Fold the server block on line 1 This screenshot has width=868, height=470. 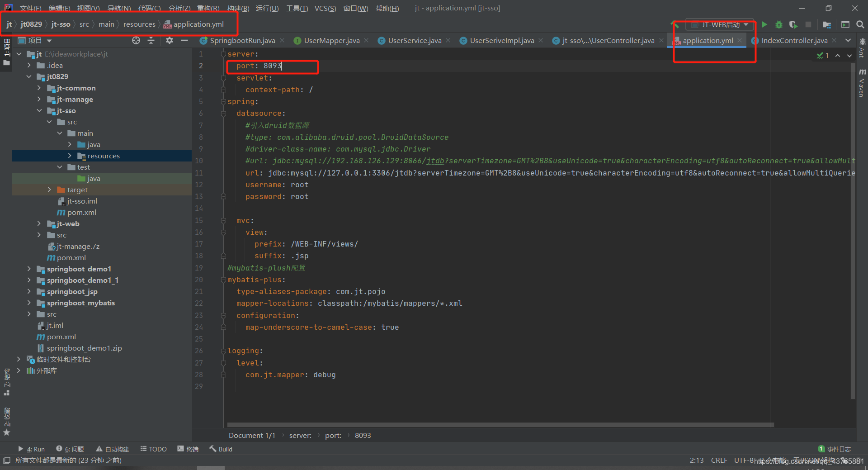(x=223, y=54)
